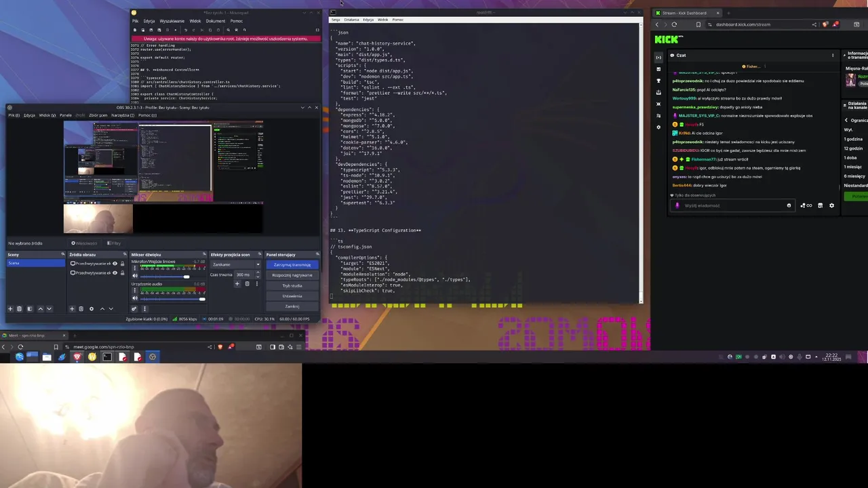The width and height of the screenshot is (868, 488).
Task: Move the scene up in OBS Sceny panel
Action: (41, 309)
